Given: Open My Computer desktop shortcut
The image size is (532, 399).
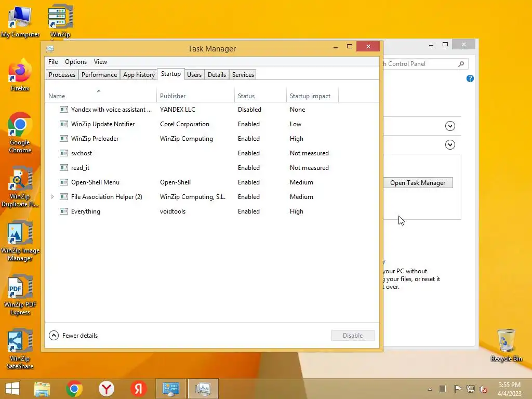Looking at the screenshot, I should click(20, 21).
